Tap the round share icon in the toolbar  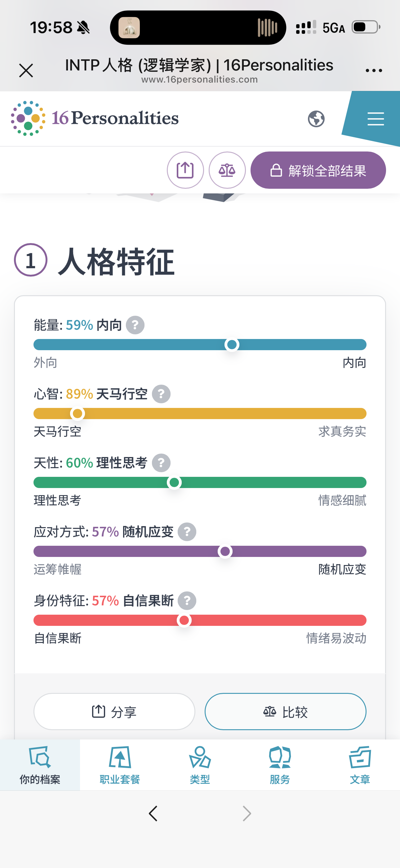(185, 170)
